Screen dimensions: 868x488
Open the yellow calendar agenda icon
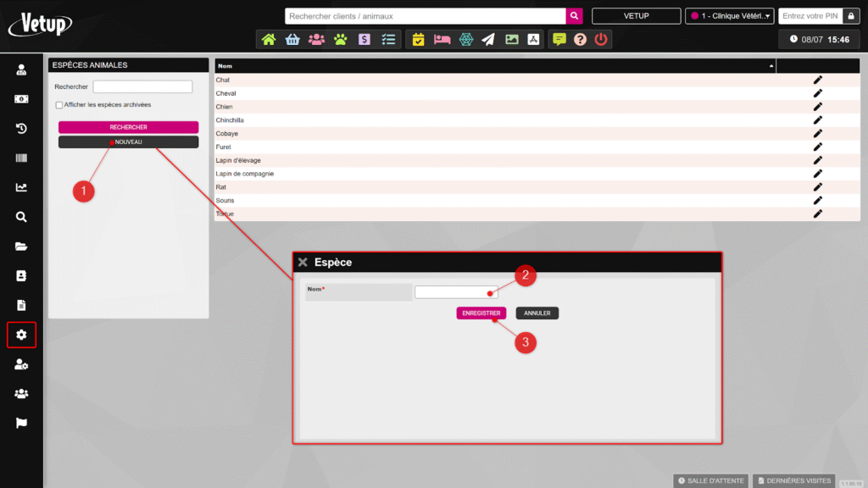[418, 39]
